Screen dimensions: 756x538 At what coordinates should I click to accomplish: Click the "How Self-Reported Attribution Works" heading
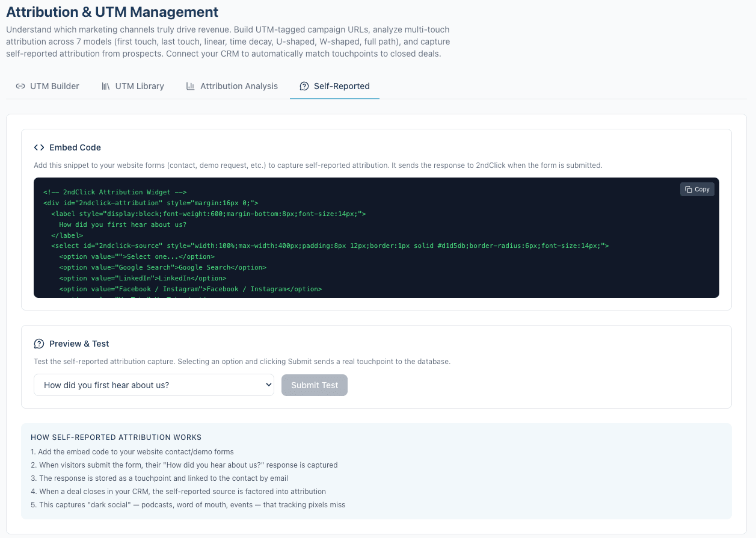tap(116, 438)
